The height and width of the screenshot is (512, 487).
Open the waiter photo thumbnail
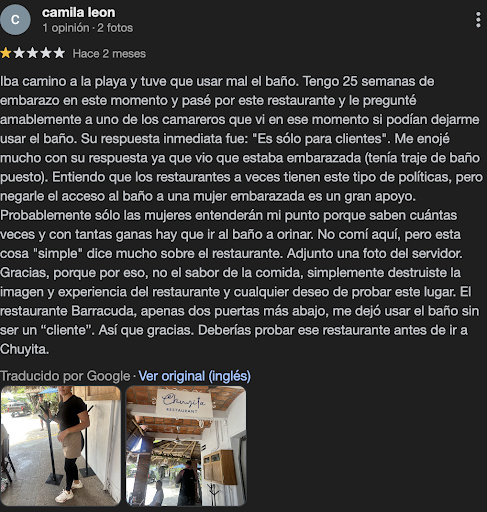pyautogui.click(x=60, y=446)
